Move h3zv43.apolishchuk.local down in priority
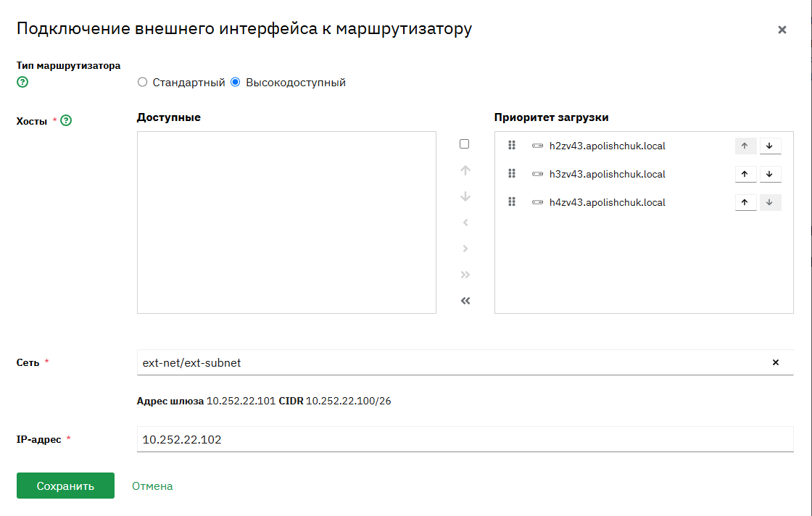812x516 pixels. (770, 175)
